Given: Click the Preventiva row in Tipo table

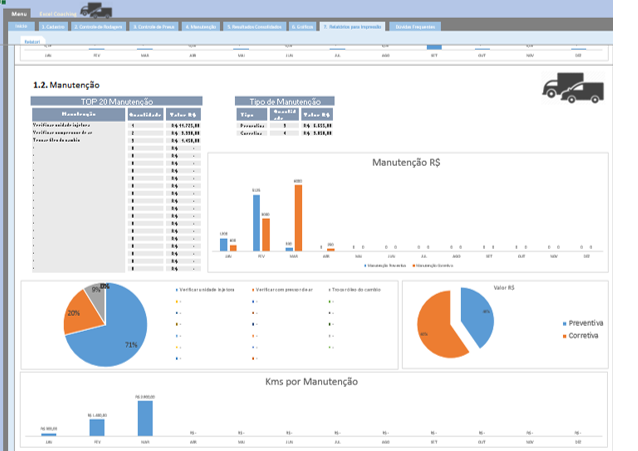Looking at the screenshot, I should 284,126.
